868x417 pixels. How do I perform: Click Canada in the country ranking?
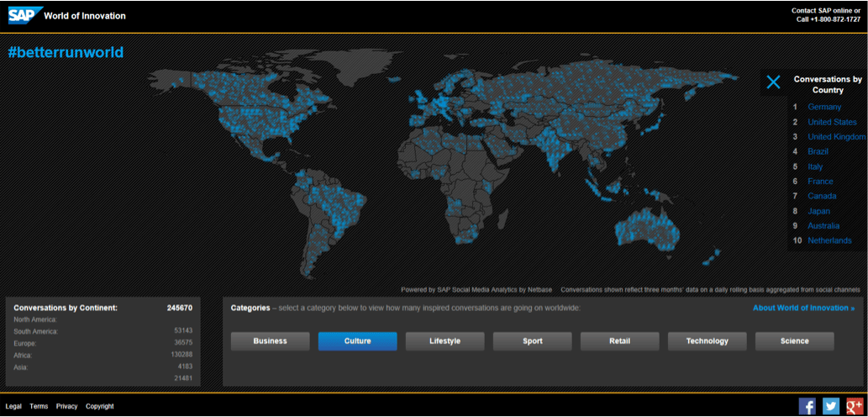coord(822,196)
